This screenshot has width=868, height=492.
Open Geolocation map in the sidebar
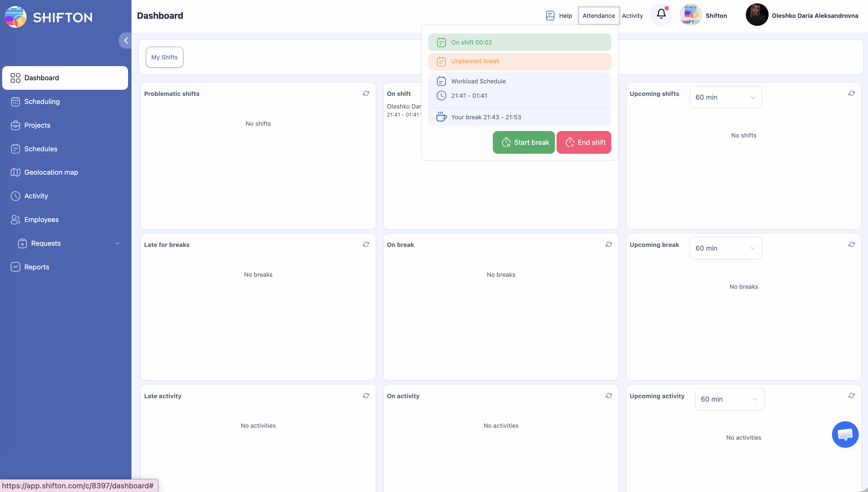[x=51, y=172]
